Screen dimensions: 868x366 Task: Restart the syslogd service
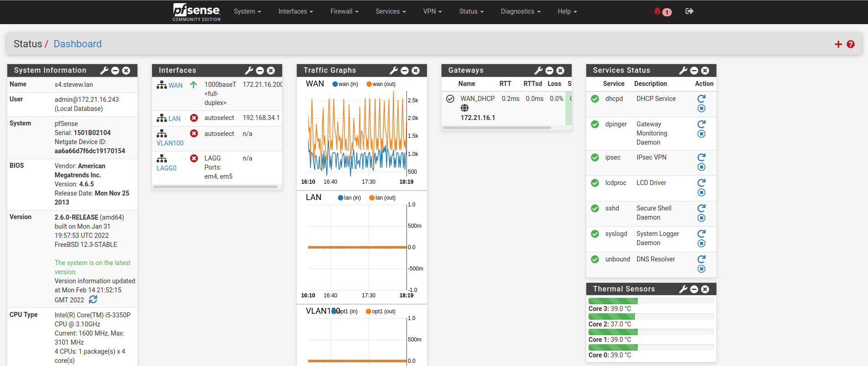coord(701,233)
